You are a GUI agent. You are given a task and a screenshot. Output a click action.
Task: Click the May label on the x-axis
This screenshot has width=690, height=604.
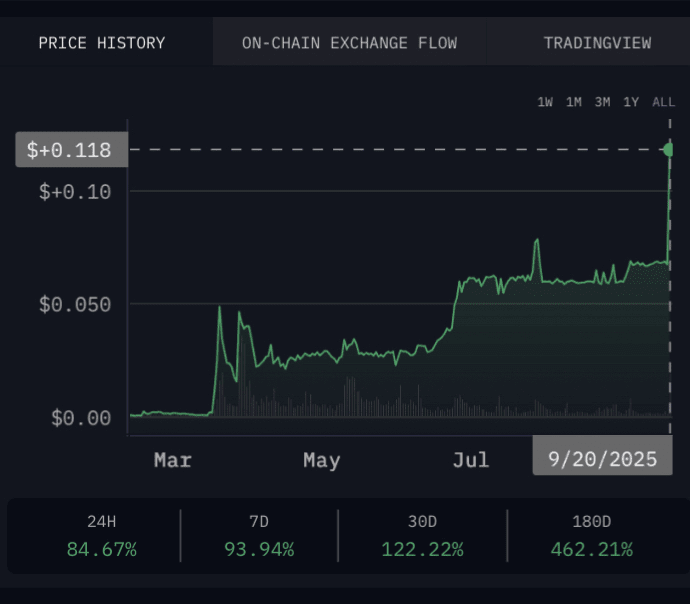(x=321, y=460)
